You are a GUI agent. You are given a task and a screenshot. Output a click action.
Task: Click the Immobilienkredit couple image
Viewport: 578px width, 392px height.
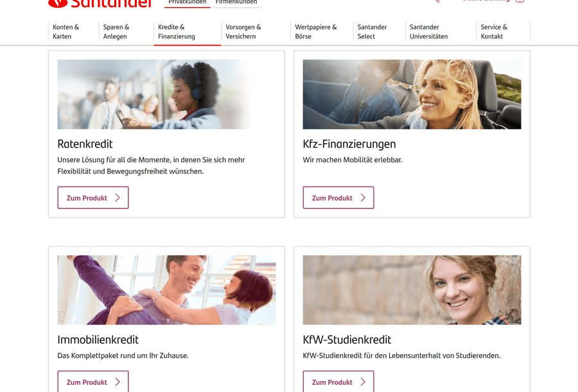coord(166,290)
